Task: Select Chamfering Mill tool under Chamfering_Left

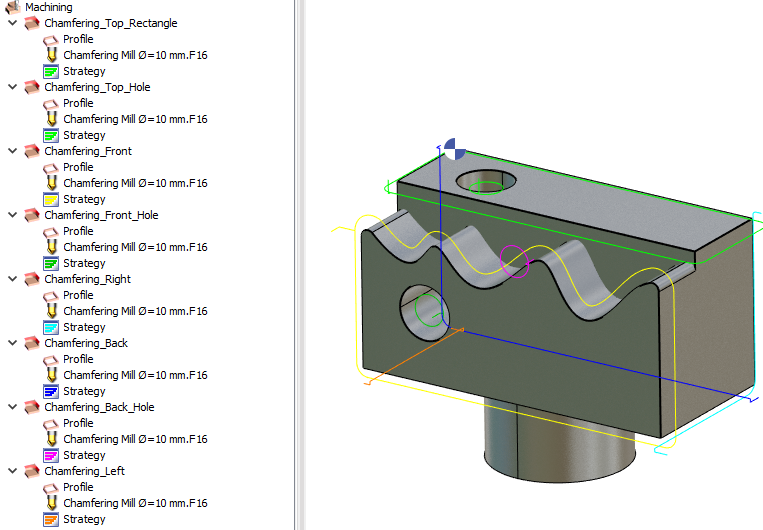Action: [x=135, y=503]
